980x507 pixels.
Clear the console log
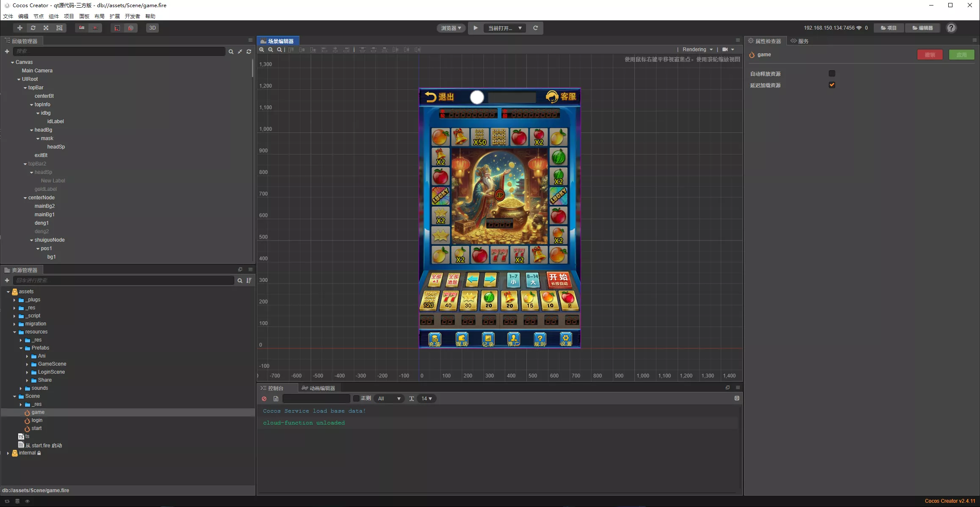[x=264, y=399]
